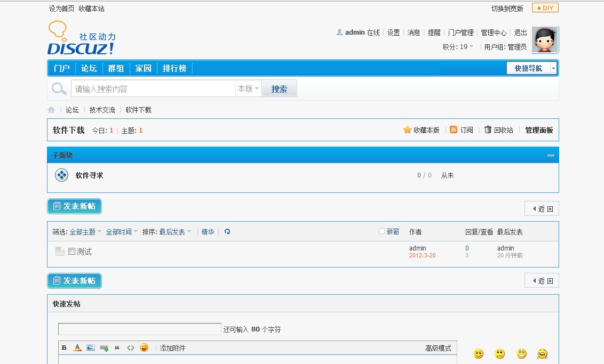
Task: Open the emoticon picker in editor toolbar
Action: (x=144, y=348)
